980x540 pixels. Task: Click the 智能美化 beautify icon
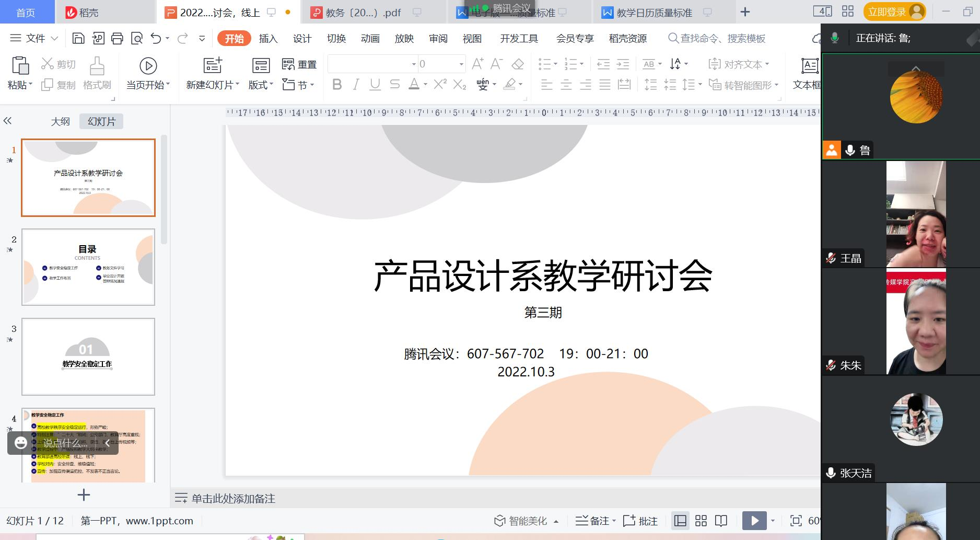[x=499, y=521]
